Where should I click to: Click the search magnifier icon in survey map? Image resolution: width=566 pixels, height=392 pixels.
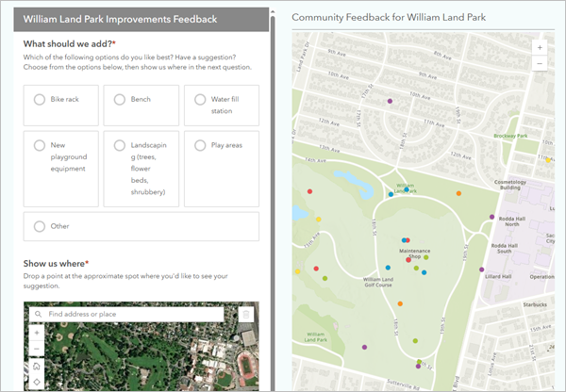pos(38,314)
